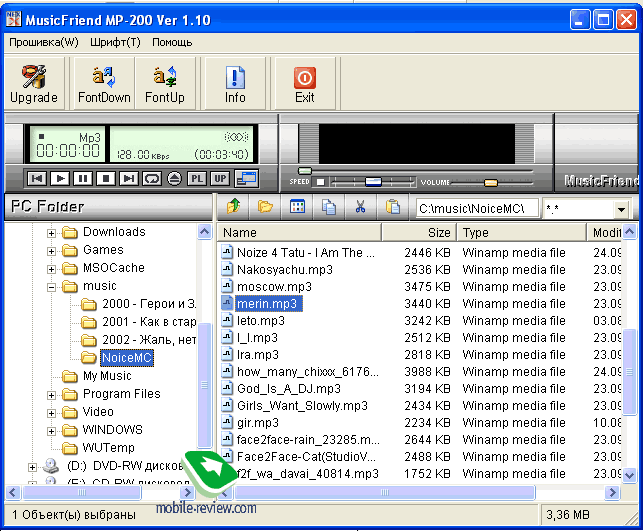Select the My Music folder
The image size is (643, 531).
point(107,376)
